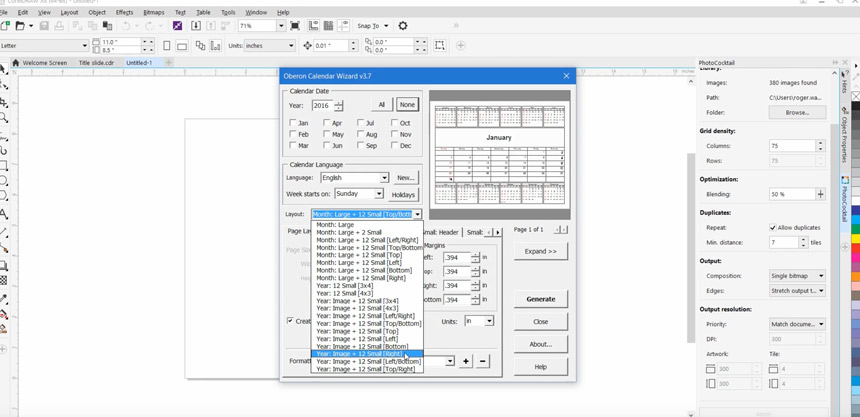
Task: Click the All months button
Action: (x=382, y=105)
